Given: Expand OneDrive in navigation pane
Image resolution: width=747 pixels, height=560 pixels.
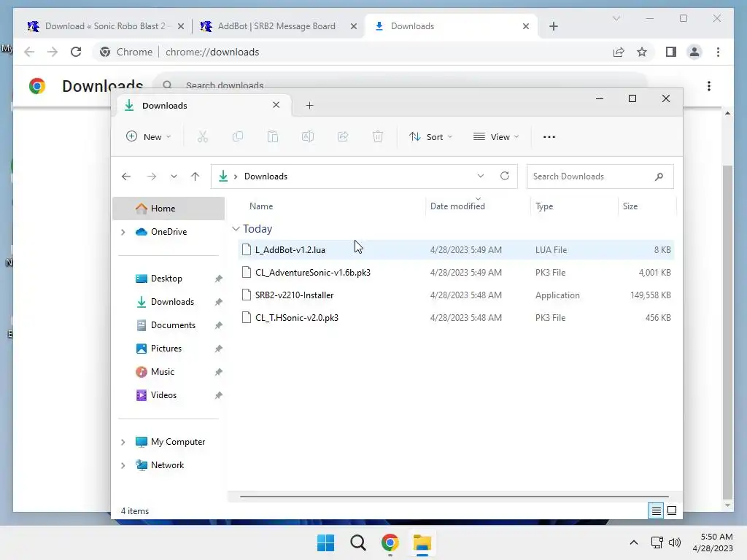Looking at the screenshot, I should pos(123,232).
